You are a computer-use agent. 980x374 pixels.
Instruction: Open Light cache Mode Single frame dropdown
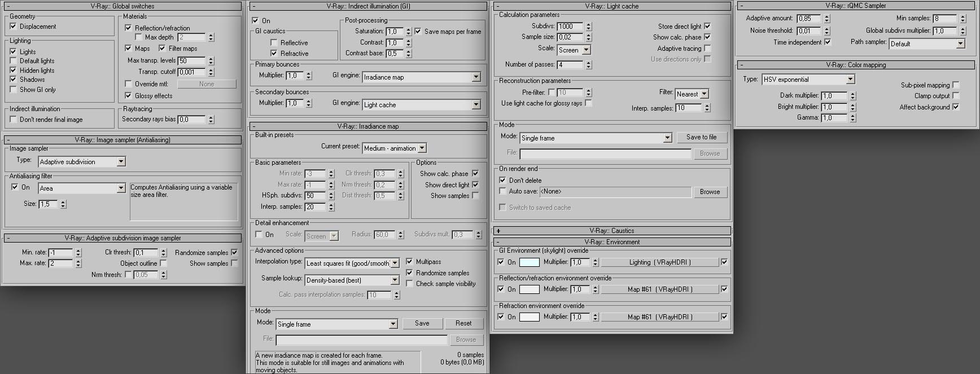click(596, 138)
